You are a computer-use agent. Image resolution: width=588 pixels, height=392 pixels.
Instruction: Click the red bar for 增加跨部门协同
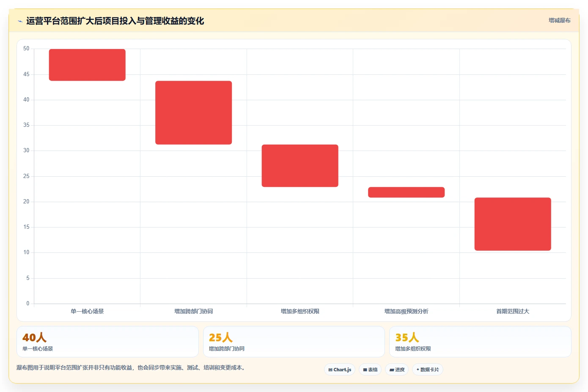[193, 112]
